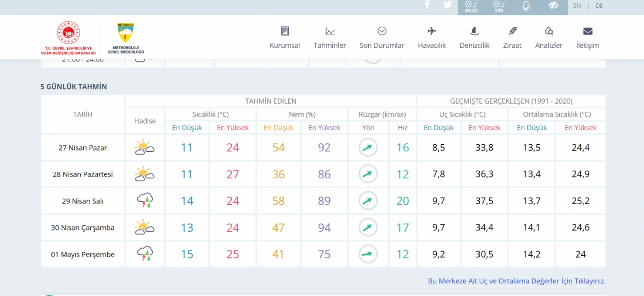
Task: Expand the Kurumsal menu
Action: tap(284, 45)
